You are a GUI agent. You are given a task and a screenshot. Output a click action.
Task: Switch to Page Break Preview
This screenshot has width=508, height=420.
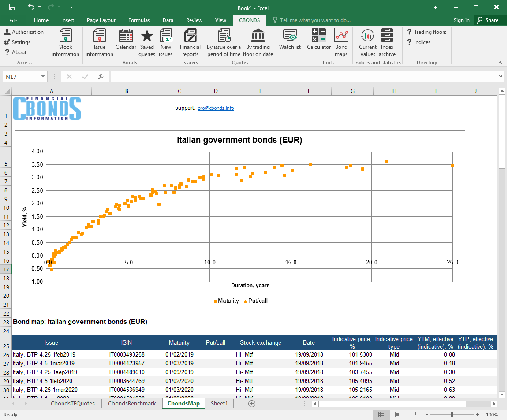tap(415, 415)
